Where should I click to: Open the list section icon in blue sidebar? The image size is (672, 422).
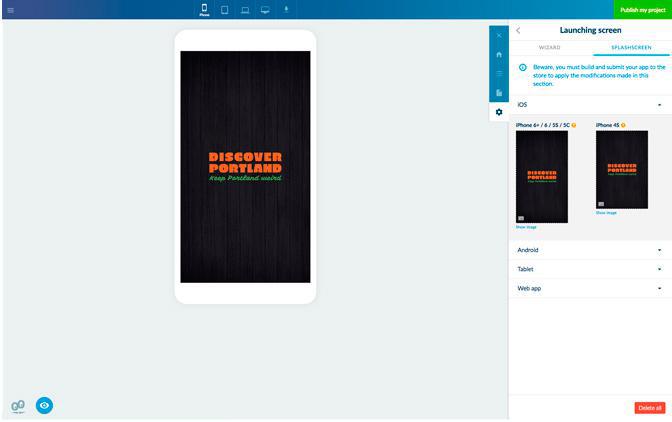499,74
